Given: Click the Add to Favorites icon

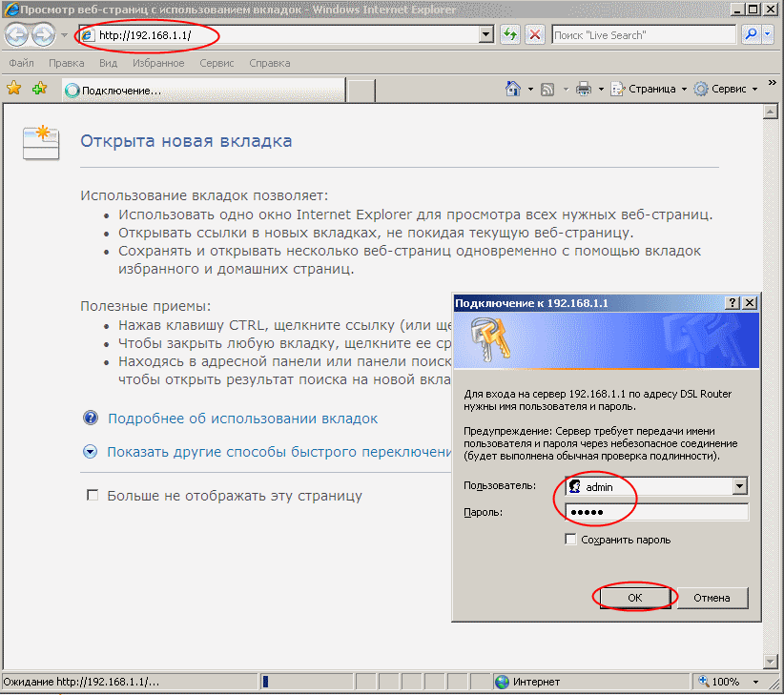Looking at the screenshot, I should (39, 89).
